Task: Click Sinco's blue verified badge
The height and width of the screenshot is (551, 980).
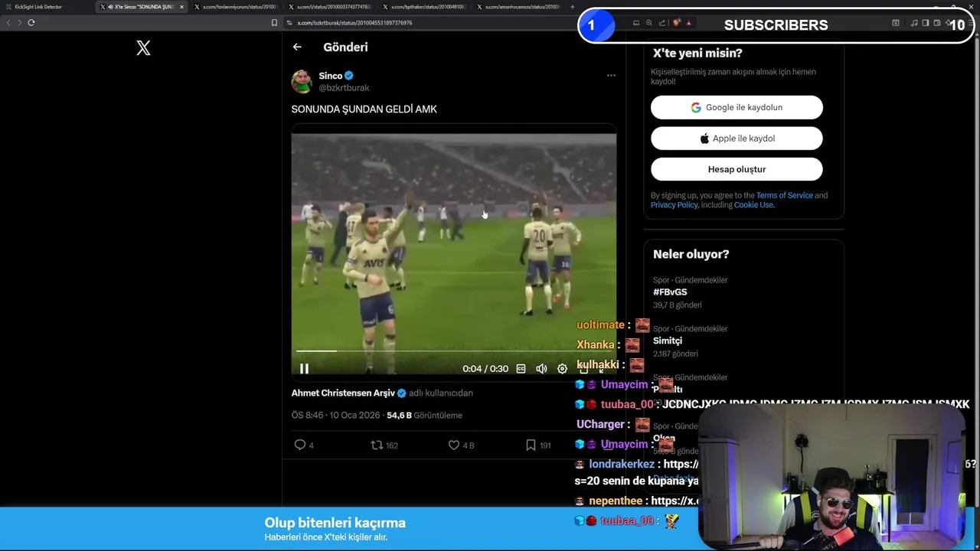Action: click(x=349, y=76)
